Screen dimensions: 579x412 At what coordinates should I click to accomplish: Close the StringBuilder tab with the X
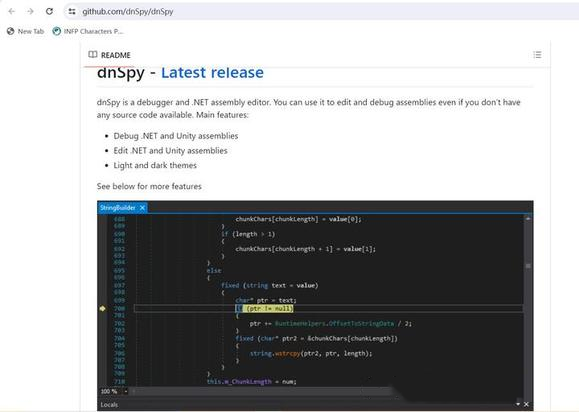pos(142,208)
